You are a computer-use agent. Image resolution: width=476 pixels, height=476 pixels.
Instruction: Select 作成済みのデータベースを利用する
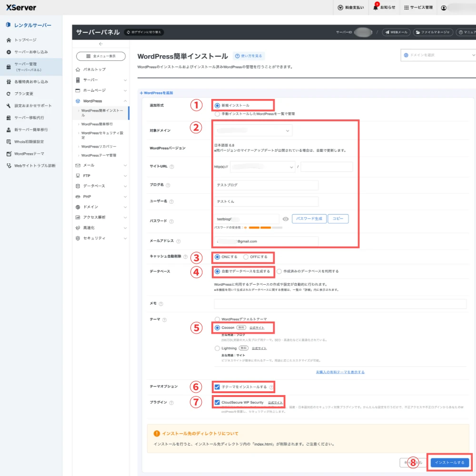(279, 271)
